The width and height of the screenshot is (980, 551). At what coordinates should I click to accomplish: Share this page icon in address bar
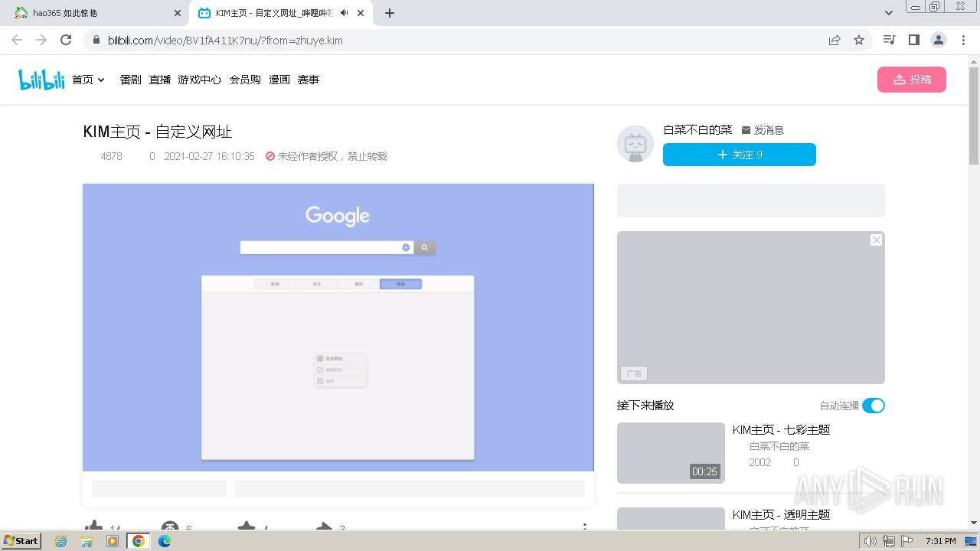click(x=835, y=40)
